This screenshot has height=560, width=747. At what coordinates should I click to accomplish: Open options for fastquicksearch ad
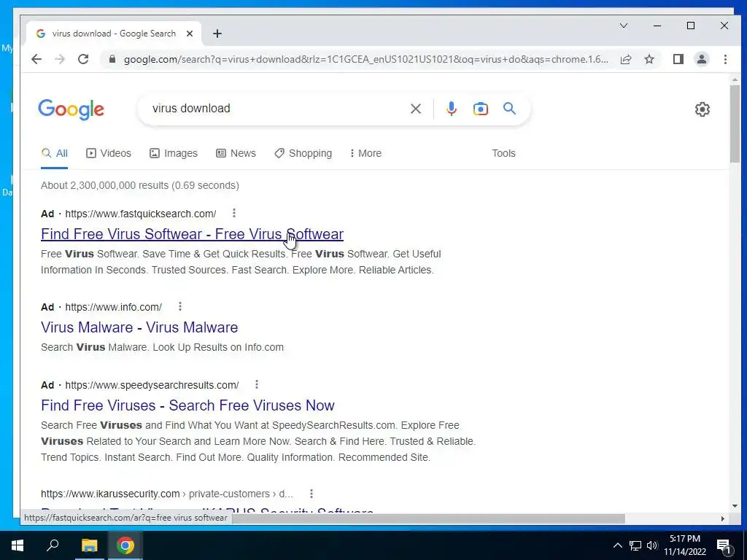[x=234, y=213]
